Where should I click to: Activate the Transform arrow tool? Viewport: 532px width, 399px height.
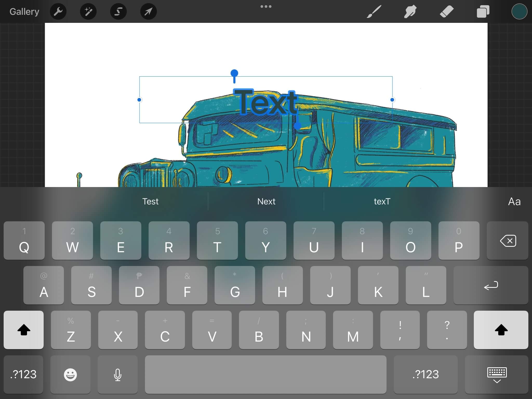pyautogui.click(x=148, y=11)
